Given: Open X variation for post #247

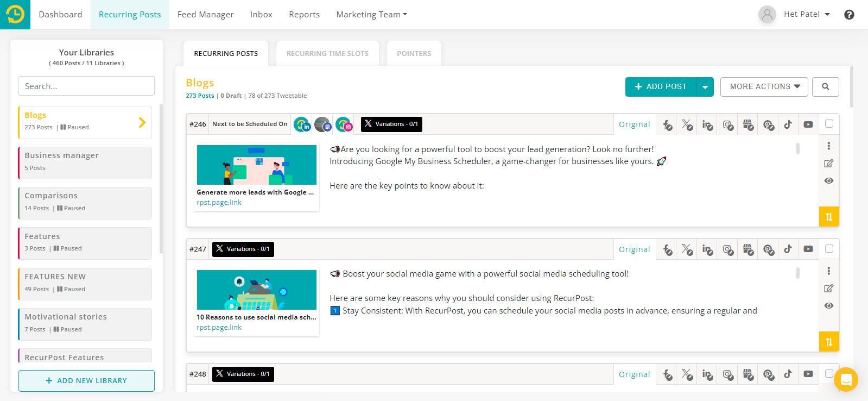Looking at the screenshot, I should tap(687, 249).
